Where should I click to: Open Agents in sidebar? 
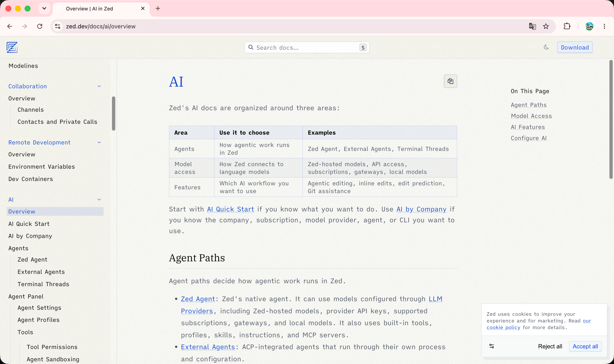click(18, 248)
